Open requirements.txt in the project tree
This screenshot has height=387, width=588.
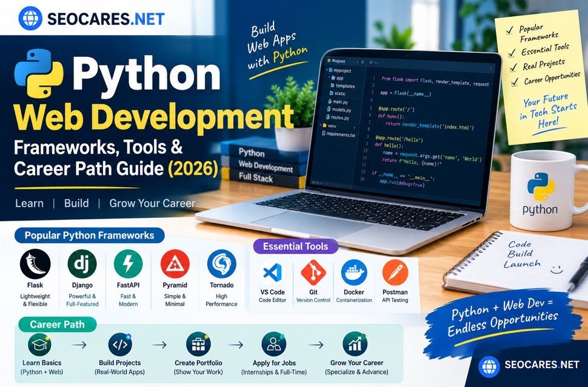339,134
